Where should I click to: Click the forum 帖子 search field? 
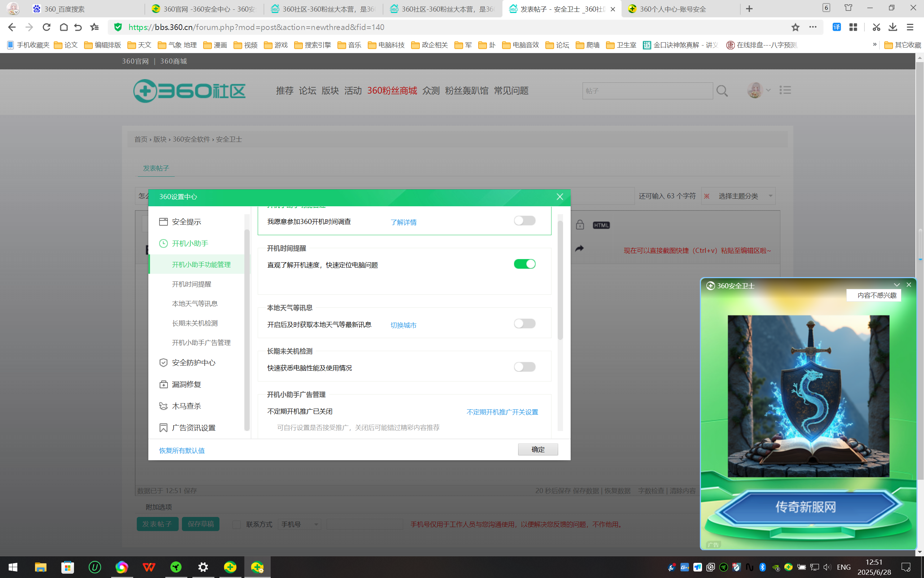tap(648, 91)
